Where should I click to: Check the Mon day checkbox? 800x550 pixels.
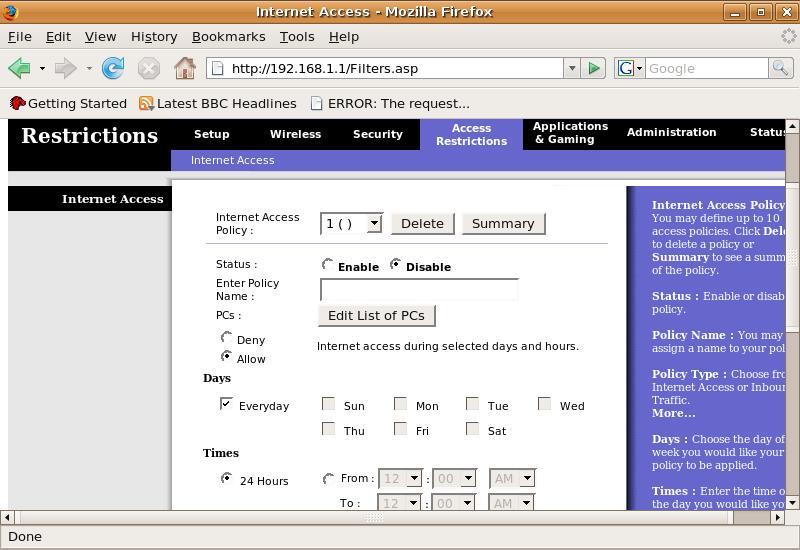click(x=400, y=404)
